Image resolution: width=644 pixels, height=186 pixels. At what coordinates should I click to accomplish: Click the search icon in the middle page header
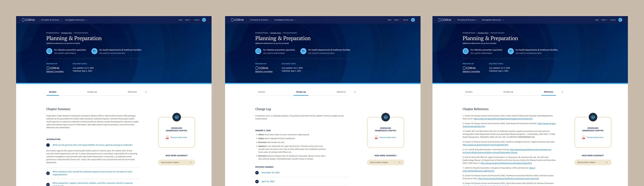point(413,20)
